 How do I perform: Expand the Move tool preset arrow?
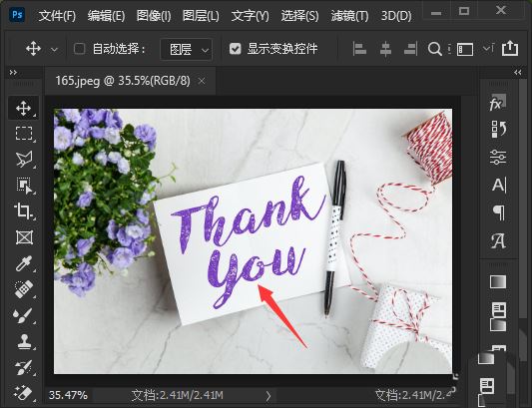pos(54,50)
